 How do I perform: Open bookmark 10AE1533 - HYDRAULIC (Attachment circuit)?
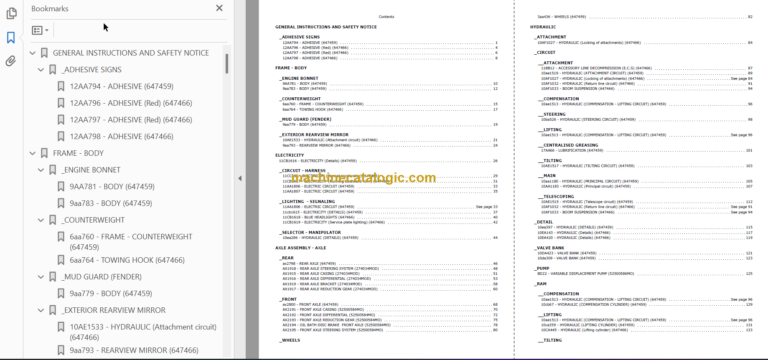pyautogui.click(x=143, y=332)
